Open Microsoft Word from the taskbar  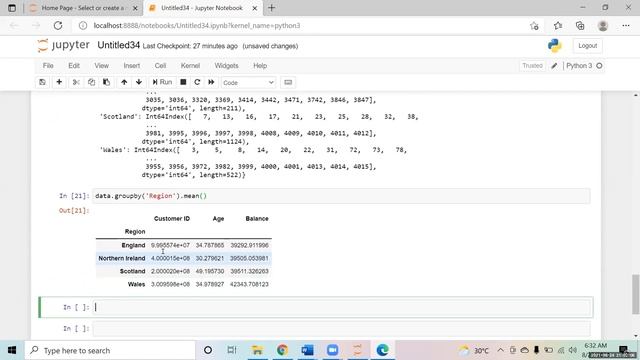coord(307,350)
